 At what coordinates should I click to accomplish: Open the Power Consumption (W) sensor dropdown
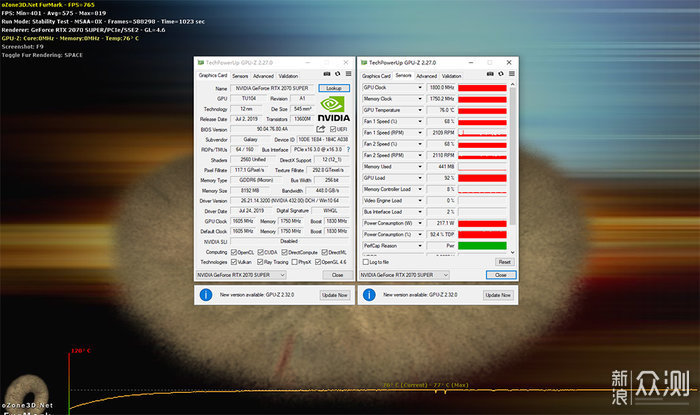420,223
